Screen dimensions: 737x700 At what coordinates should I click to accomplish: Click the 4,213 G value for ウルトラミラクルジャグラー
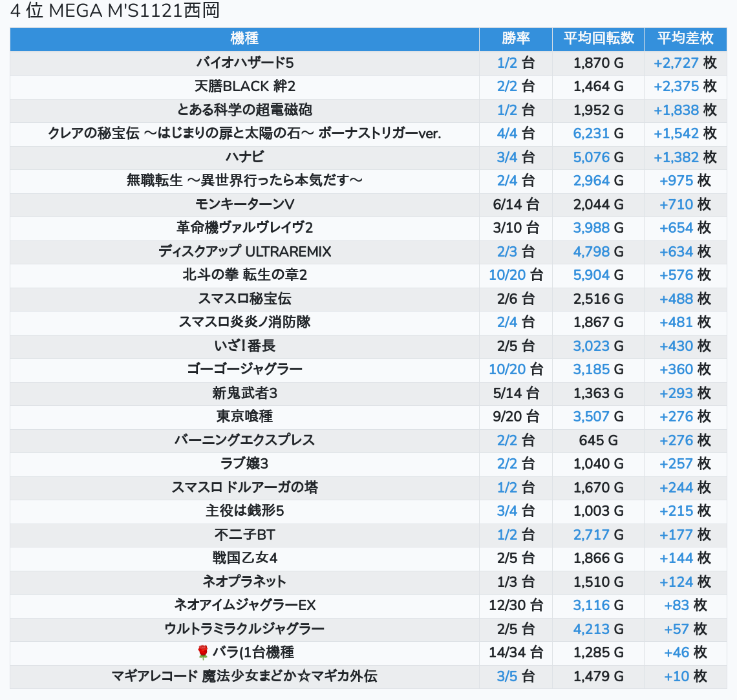591,629
